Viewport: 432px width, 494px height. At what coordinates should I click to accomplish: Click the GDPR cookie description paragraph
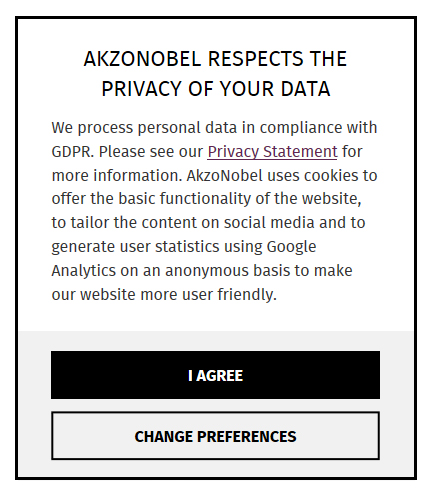coord(214,211)
